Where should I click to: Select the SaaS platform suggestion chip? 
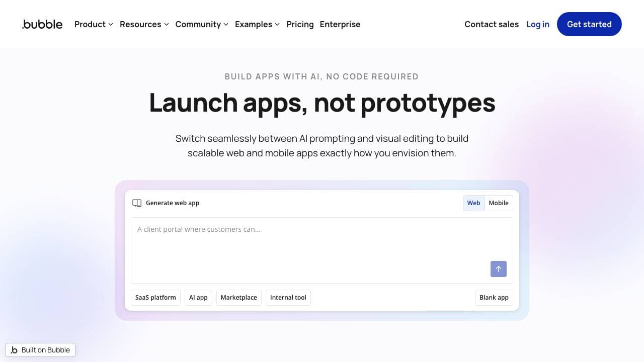pos(155,298)
